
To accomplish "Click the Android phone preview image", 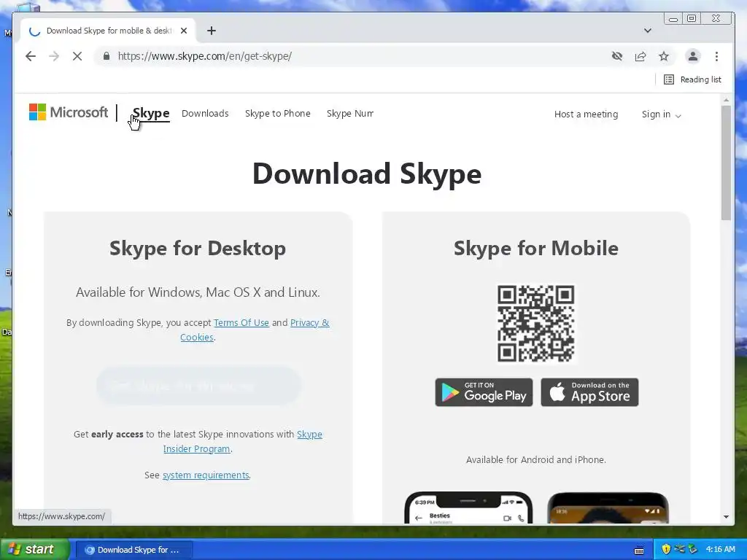I will click(x=608, y=507).
